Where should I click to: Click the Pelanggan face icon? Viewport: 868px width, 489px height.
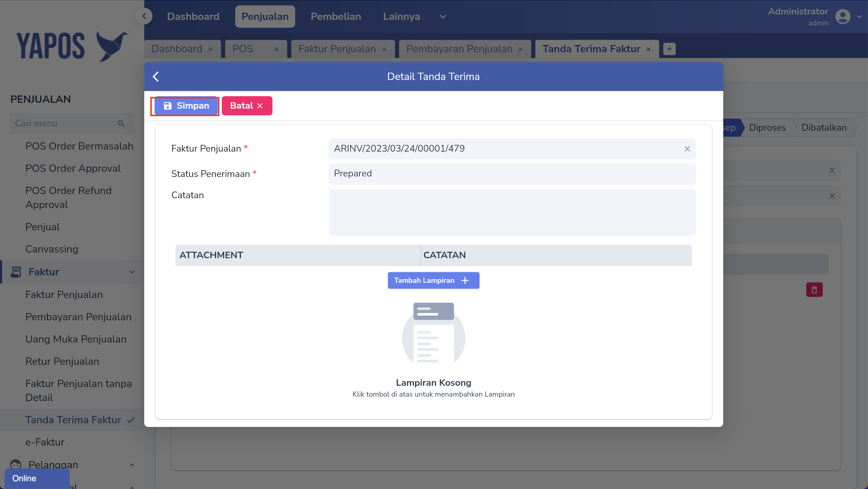tap(16, 465)
